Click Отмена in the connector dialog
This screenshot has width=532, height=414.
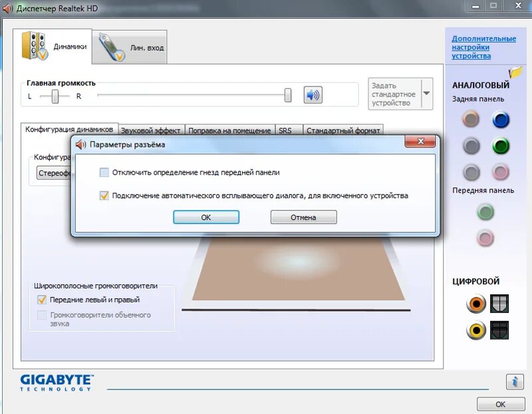304,217
